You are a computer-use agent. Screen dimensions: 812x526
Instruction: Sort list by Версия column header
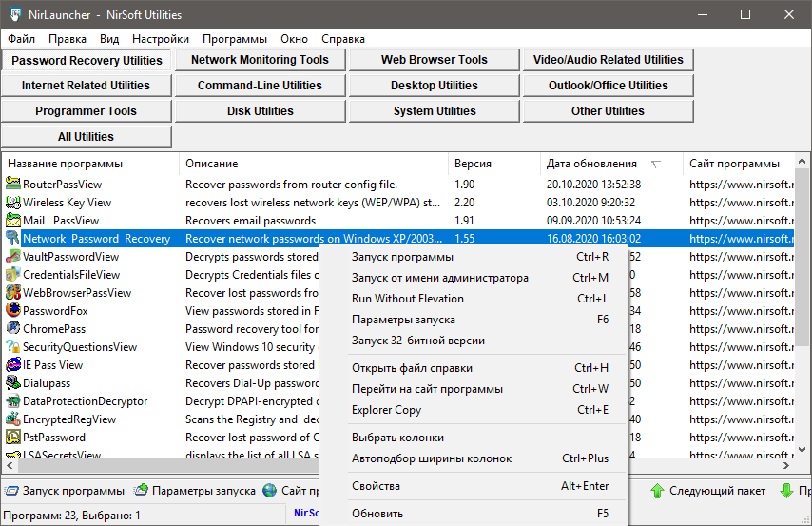tap(473, 164)
